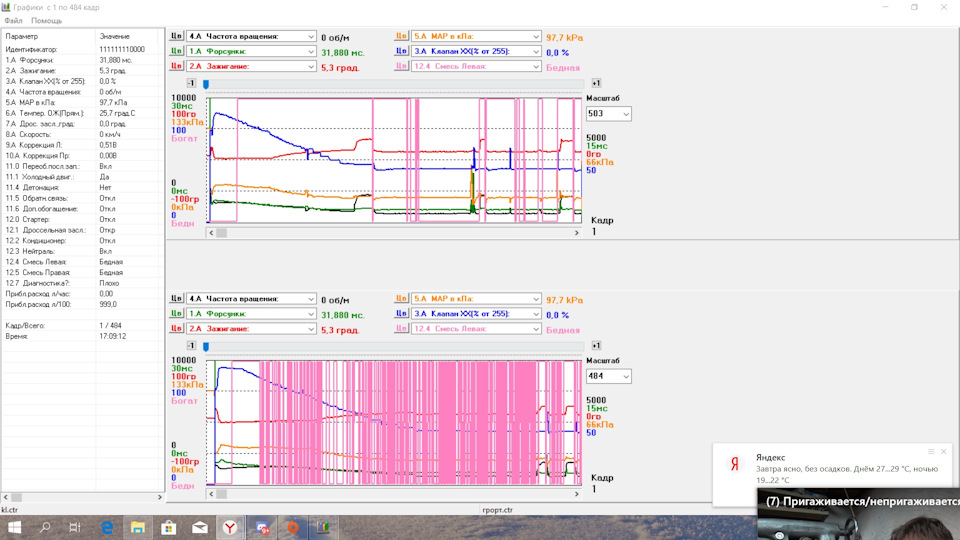Viewport: 960px width, 540px height.
Task: Open lower Зажигание parameter dropdown
Action: [251, 329]
